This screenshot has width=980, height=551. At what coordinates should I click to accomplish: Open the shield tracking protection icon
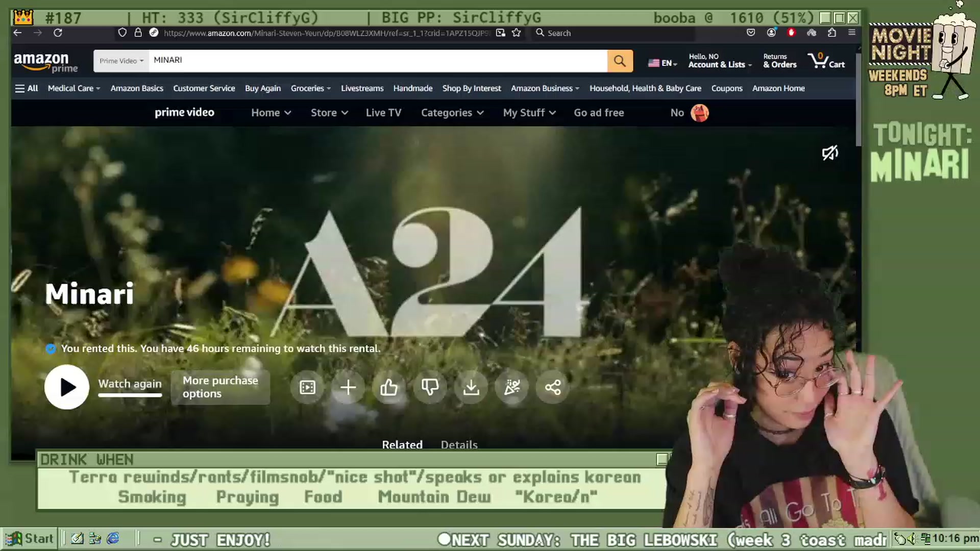(122, 33)
